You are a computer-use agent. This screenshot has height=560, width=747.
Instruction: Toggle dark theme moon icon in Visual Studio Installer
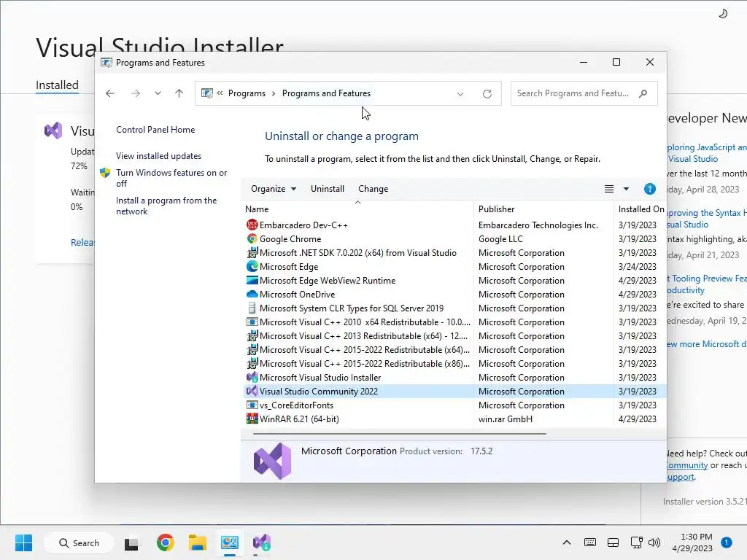[x=723, y=14]
